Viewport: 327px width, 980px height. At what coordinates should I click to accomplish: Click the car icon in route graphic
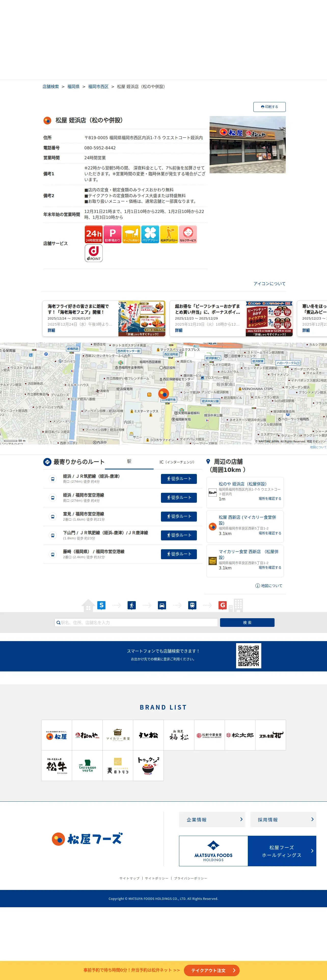click(162, 605)
